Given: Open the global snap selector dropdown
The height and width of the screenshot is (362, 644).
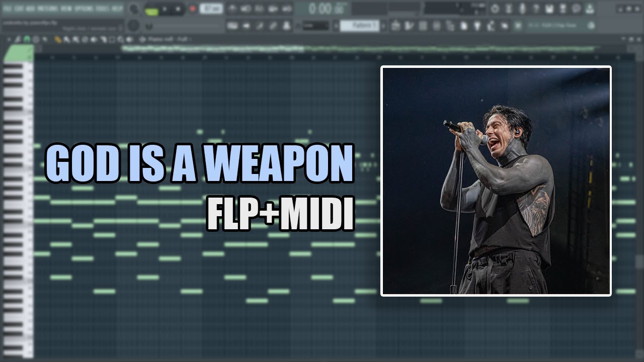Looking at the screenshot, I should pos(315,26).
